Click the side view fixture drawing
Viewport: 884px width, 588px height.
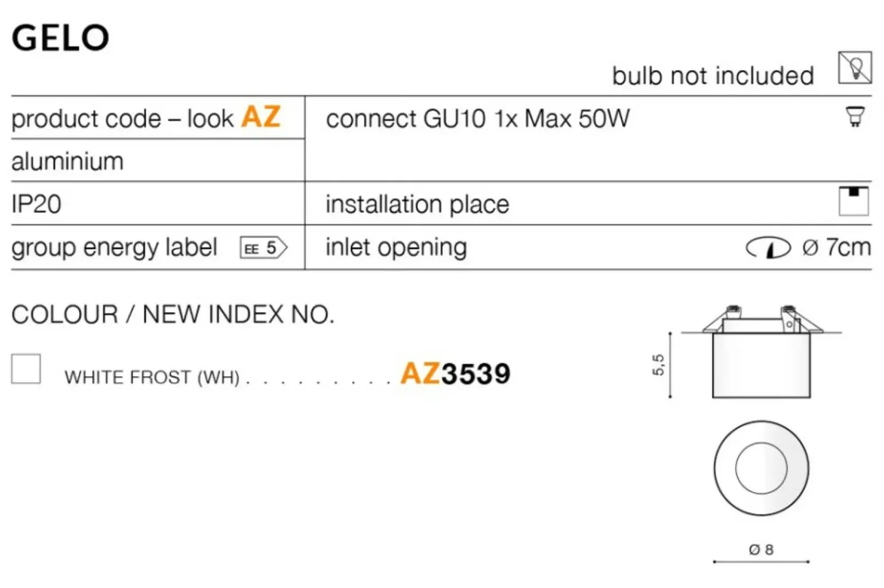tap(761, 354)
